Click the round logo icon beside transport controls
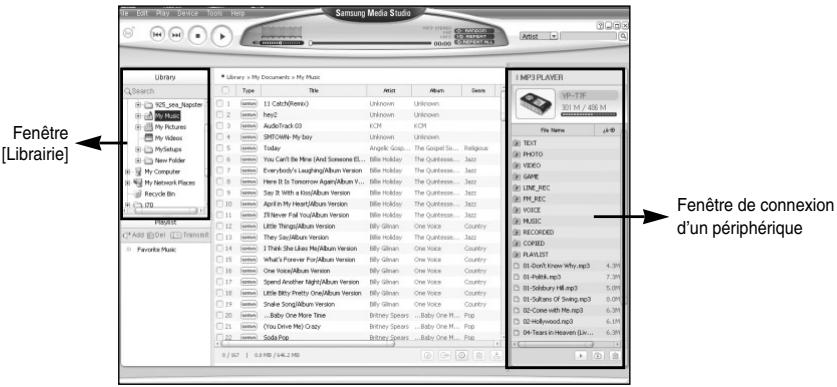 (x=129, y=33)
